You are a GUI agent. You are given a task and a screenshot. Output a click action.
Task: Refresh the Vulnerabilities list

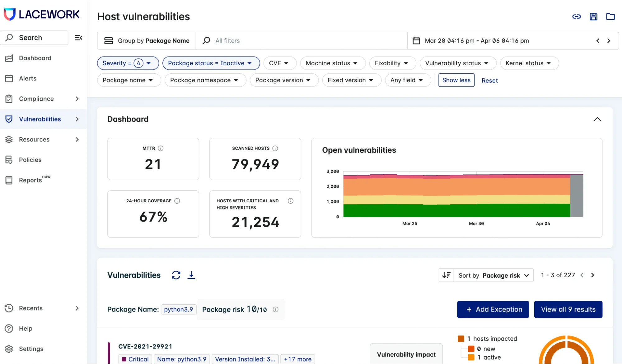click(x=176, y=275)
